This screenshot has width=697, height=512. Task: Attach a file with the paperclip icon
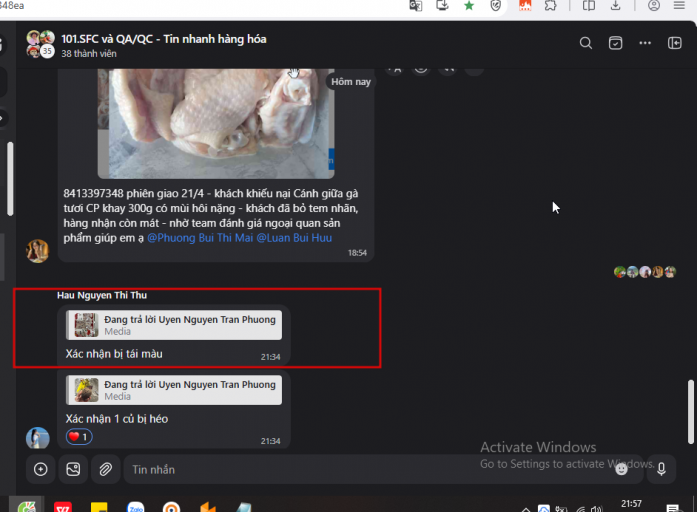[x=106, y=469]
